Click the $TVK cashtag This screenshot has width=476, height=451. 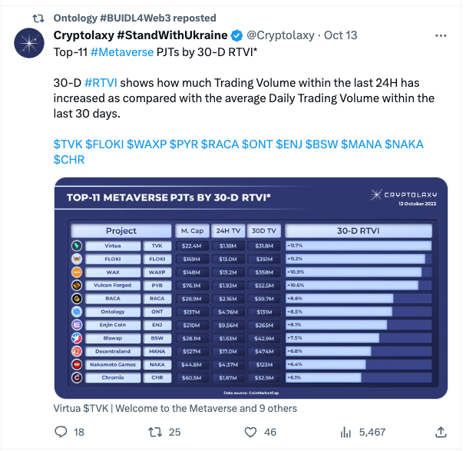pyautogui.click(x=68, y=144)
